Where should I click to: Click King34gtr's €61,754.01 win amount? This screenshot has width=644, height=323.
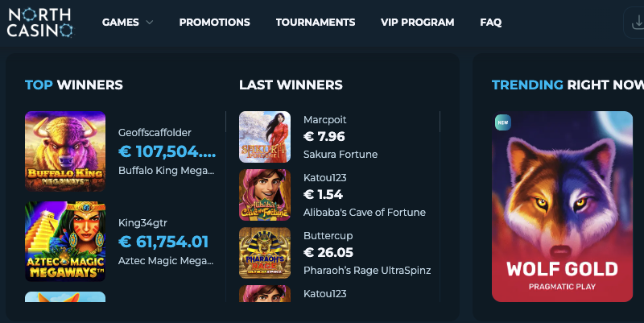pyautogui.click(x=163, y=242)
